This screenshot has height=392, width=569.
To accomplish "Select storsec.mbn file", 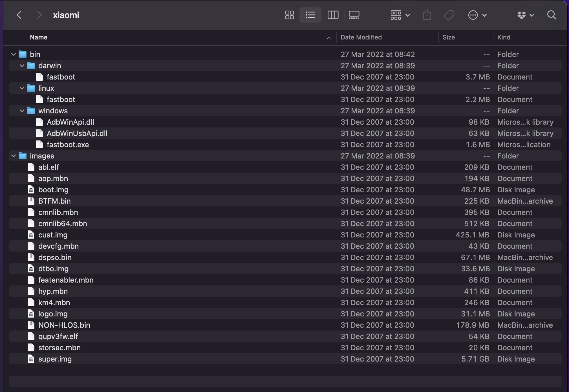I will point(285,347).
